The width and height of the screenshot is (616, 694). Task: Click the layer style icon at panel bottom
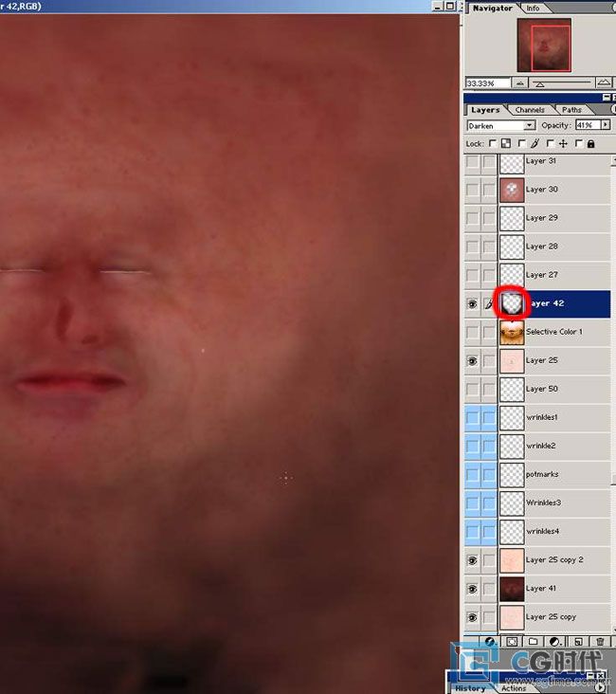(x=490, y=642)
